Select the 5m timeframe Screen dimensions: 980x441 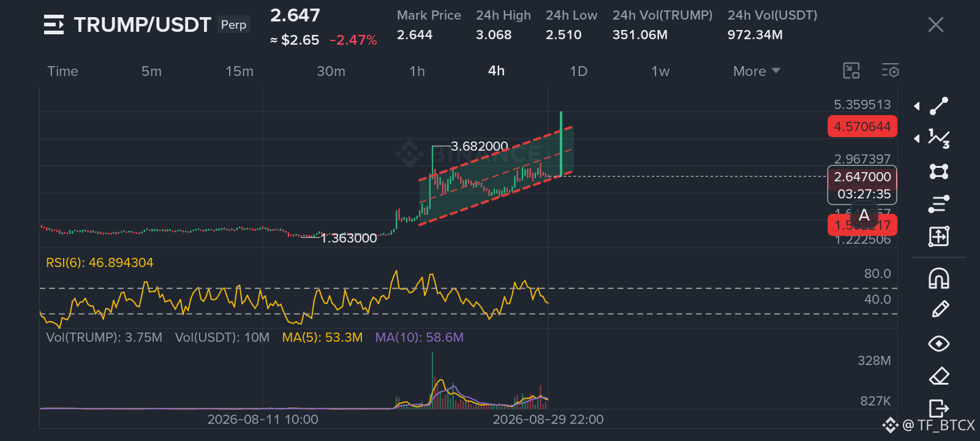[x=152, y=71]
